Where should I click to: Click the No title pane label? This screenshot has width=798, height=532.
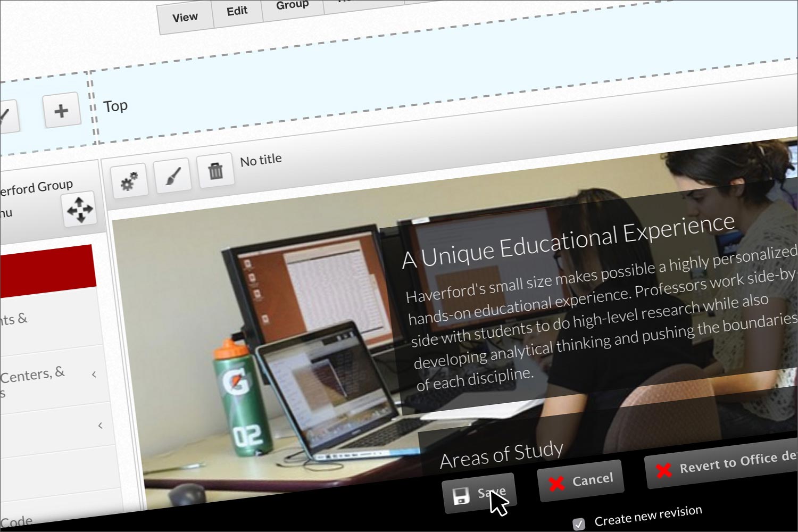[x=261, y=160]
